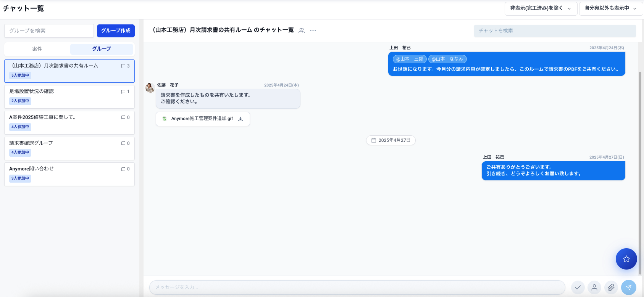This screenshot has width=644, height=297.
Task: Click 4人参加中 badge under A案件2025修繕工事
Action: tap(20, 127)
